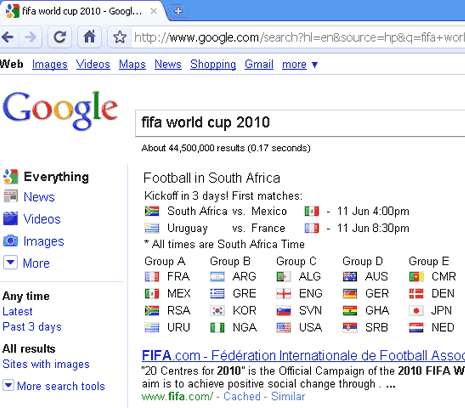Click the ALG flag in Group C

coord(283,277)
